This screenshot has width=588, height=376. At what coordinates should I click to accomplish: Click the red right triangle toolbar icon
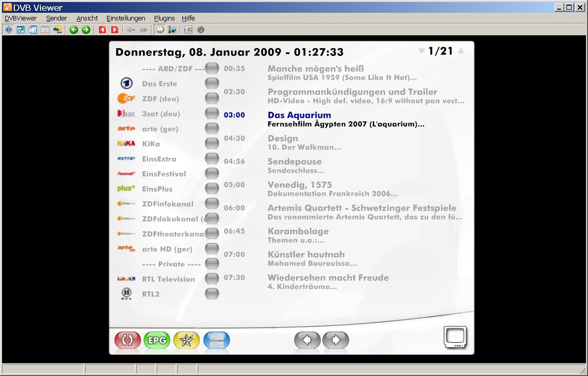115,30
